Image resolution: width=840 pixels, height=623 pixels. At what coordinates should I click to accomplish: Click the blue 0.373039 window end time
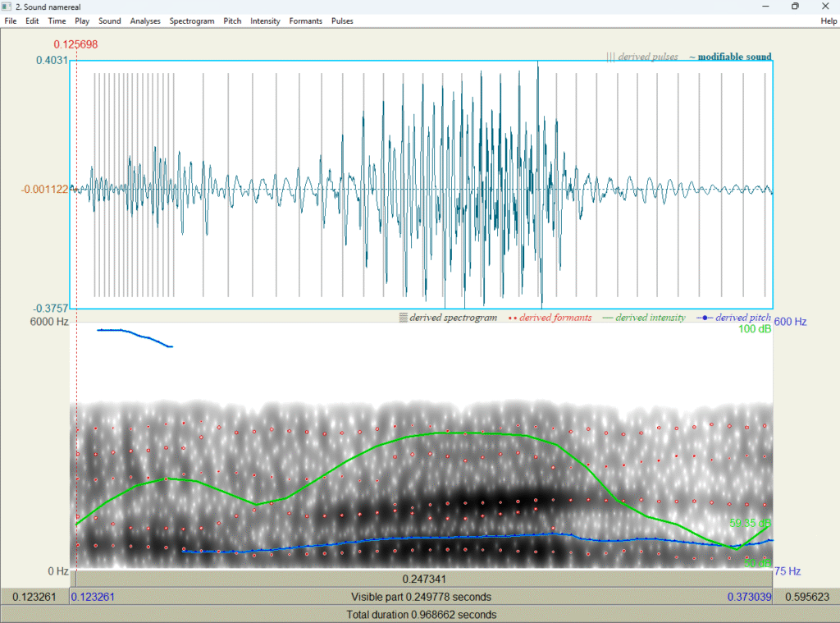click(749, 597)
